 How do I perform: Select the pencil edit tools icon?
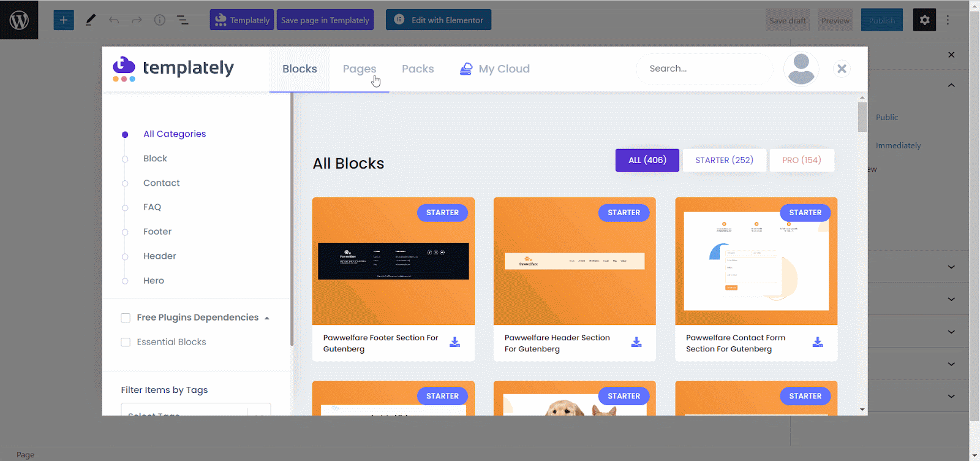point(91,20)
